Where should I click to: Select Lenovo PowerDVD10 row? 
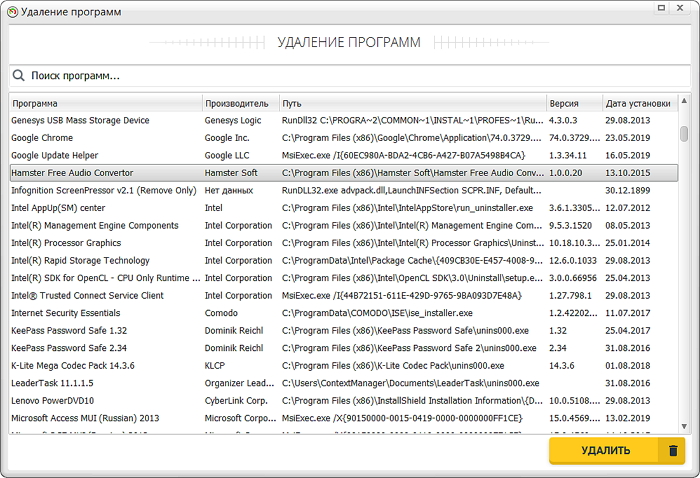pyautogui.click(x=344, y=401)
